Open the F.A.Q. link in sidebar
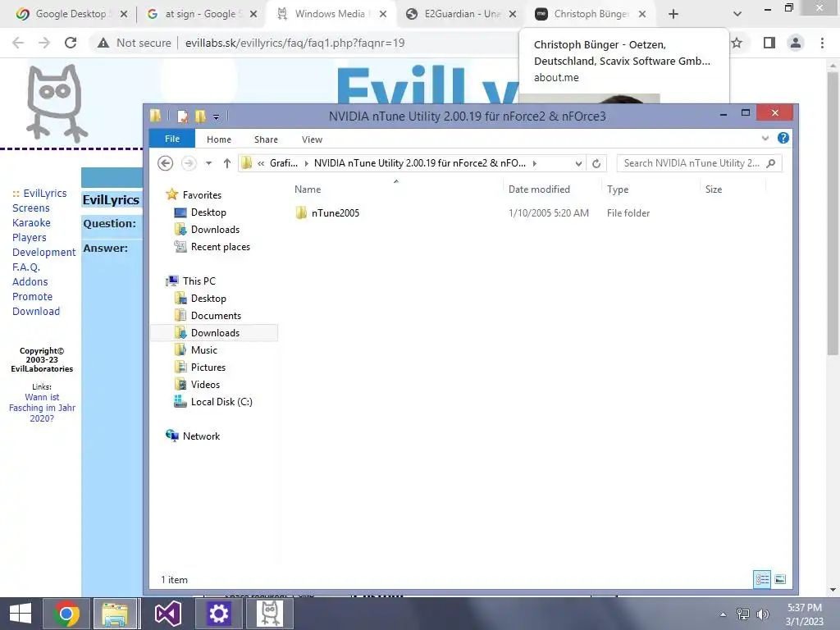The width and height of the screenshot is (840, 630). [x=26, y=267]
